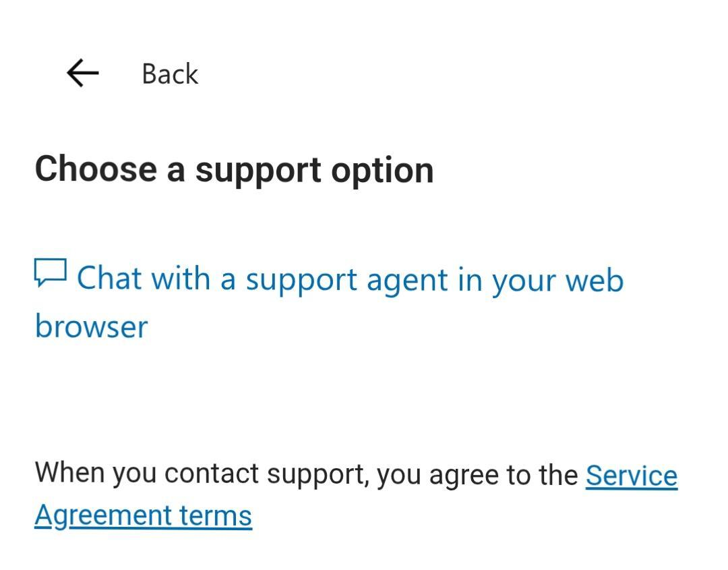Click the word "Chat" next to bubble icon
The image size is (728, 570).
coord(110,279)
